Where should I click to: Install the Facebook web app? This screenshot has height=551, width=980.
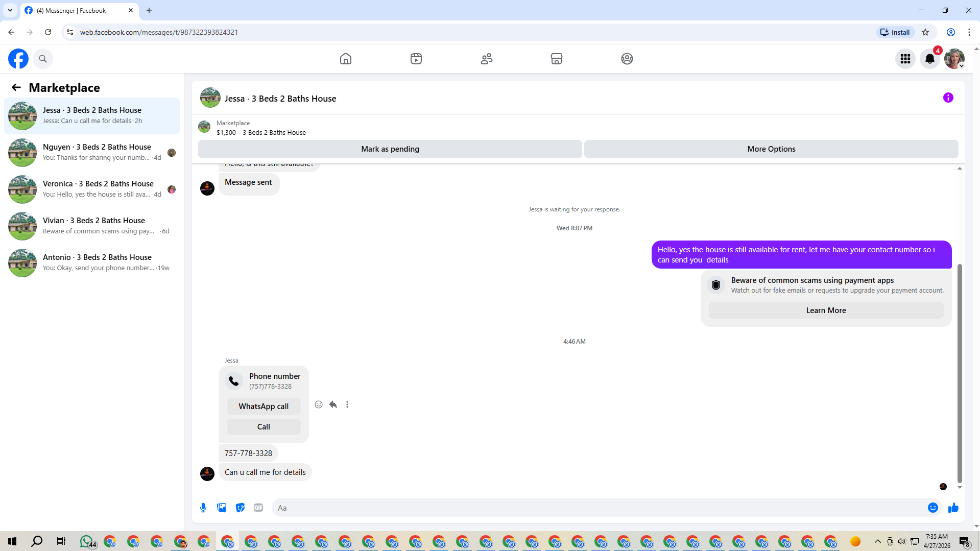click(x=896, y=32)
